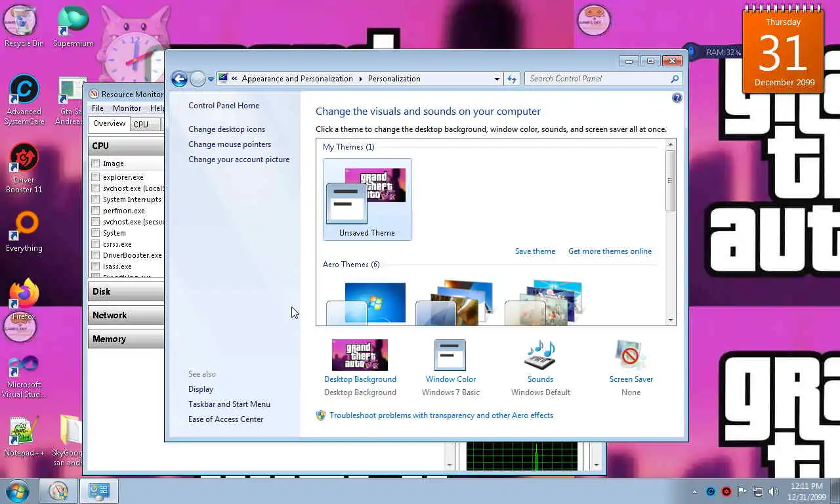Click the Save theme link
840x504 pixels.
point(535,251)
